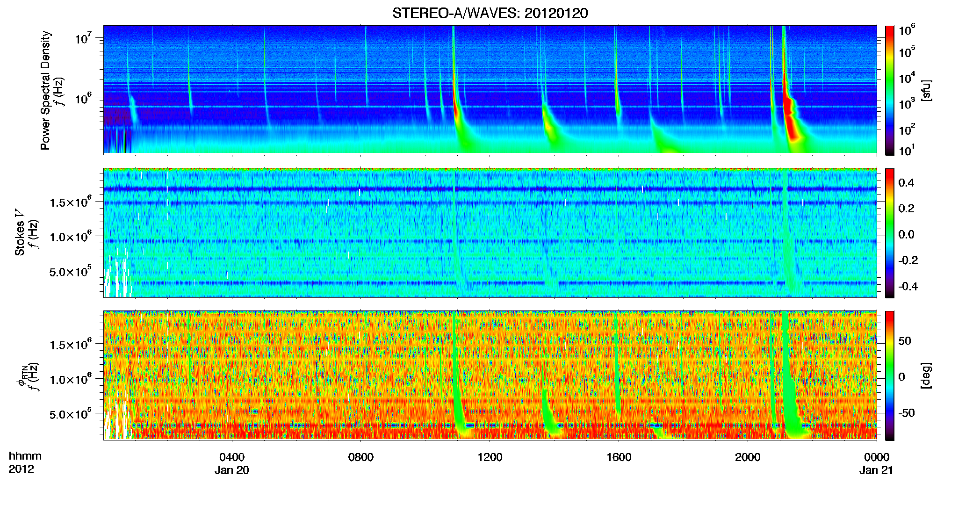Viewport: 980px width, 505px height.
Task: Click the top panel sfu color bar
Action: point(890,90)
